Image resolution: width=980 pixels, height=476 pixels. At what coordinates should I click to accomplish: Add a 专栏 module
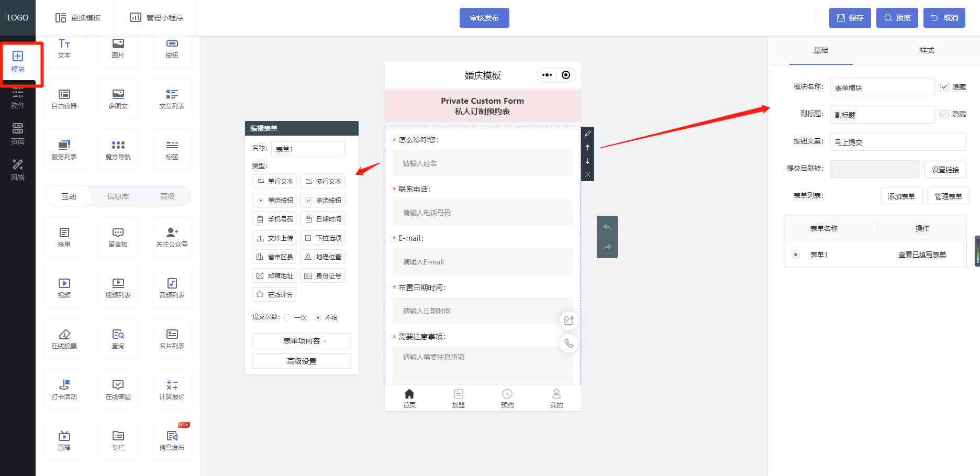[x=118, y=440]
